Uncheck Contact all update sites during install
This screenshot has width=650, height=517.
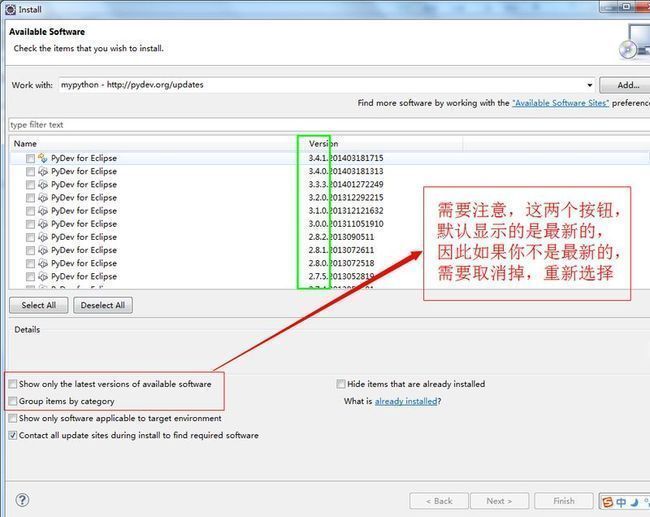(x=13, y=435)
